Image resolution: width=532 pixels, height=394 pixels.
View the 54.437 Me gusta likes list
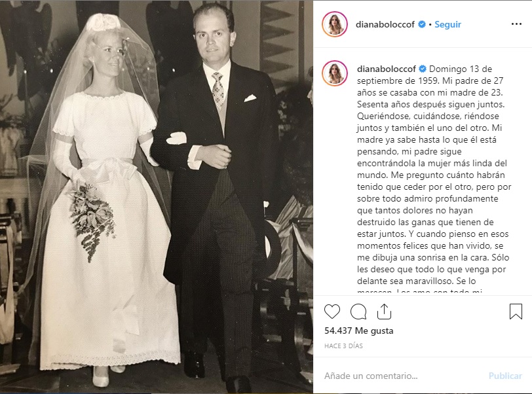pyautogui.click(x=358, y=331)
